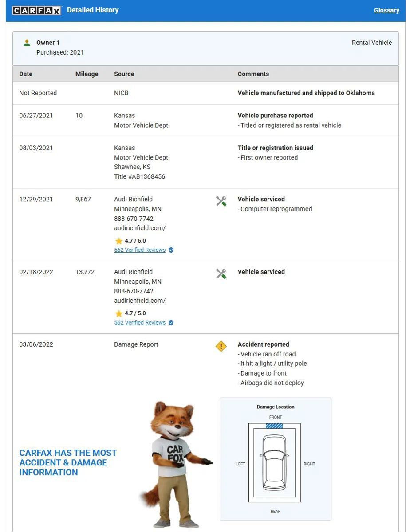Open the Glossary link

(386, 10)
